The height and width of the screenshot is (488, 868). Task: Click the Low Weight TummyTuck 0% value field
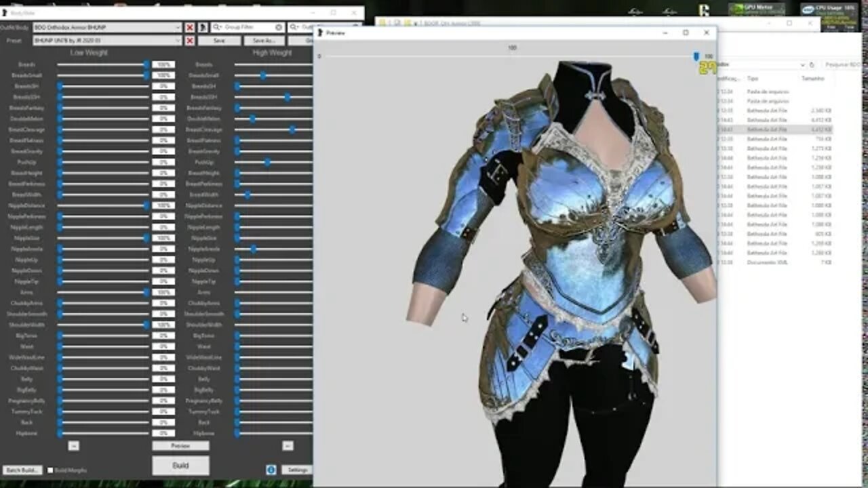[163, 411]
